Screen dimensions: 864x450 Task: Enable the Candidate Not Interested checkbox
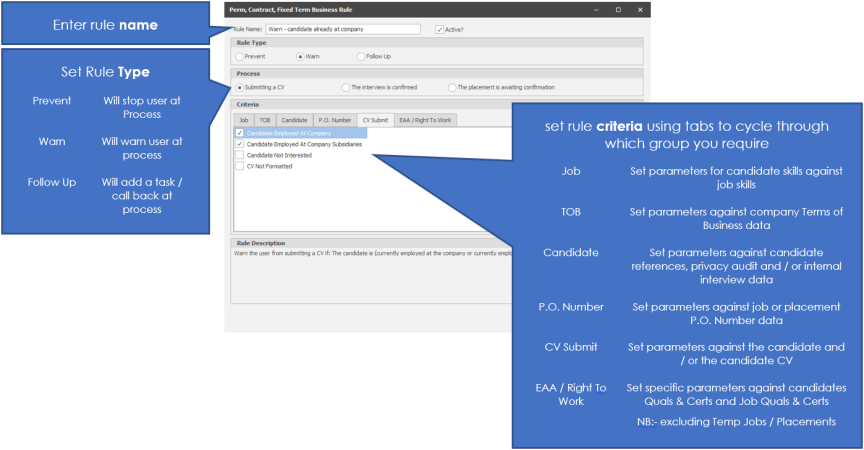click(239, 155)
